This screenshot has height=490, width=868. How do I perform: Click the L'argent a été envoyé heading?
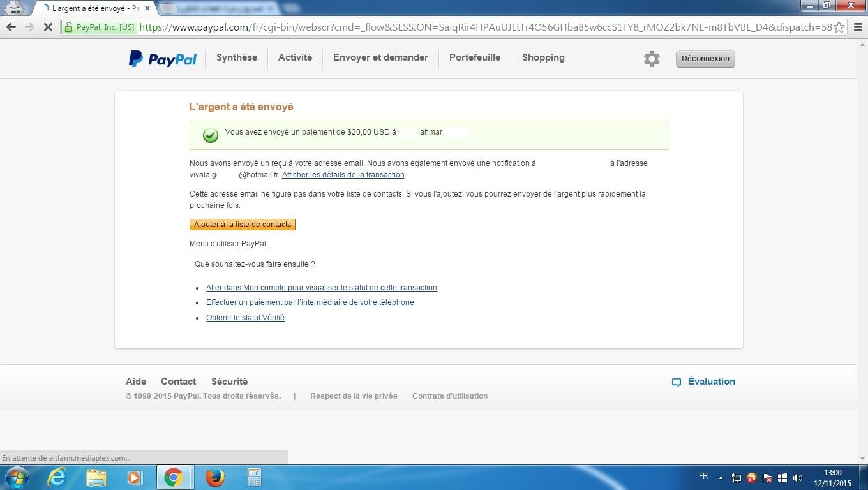[241, 107]
